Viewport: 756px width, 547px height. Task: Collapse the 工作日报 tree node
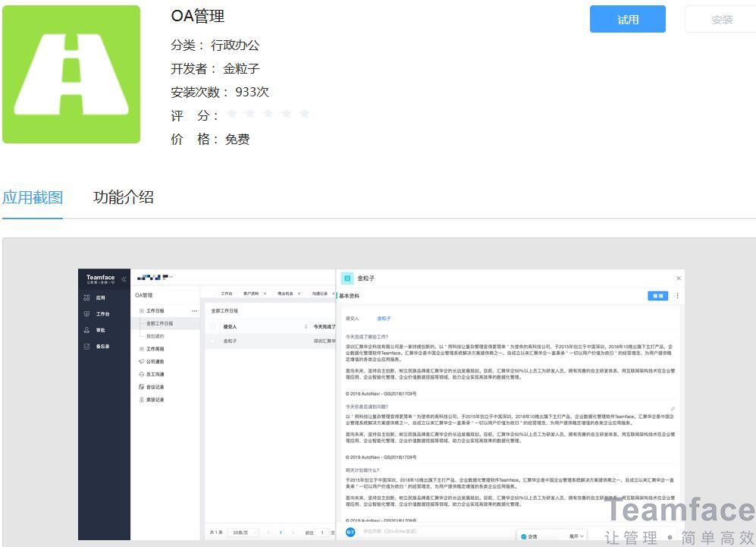(x=140, y=310)
